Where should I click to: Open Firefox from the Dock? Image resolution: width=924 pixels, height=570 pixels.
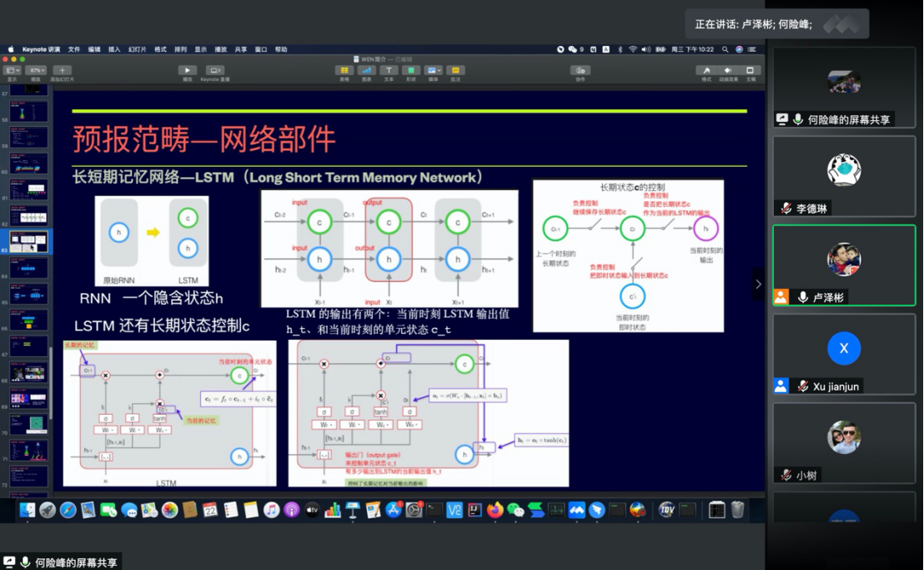pos(495,510)
